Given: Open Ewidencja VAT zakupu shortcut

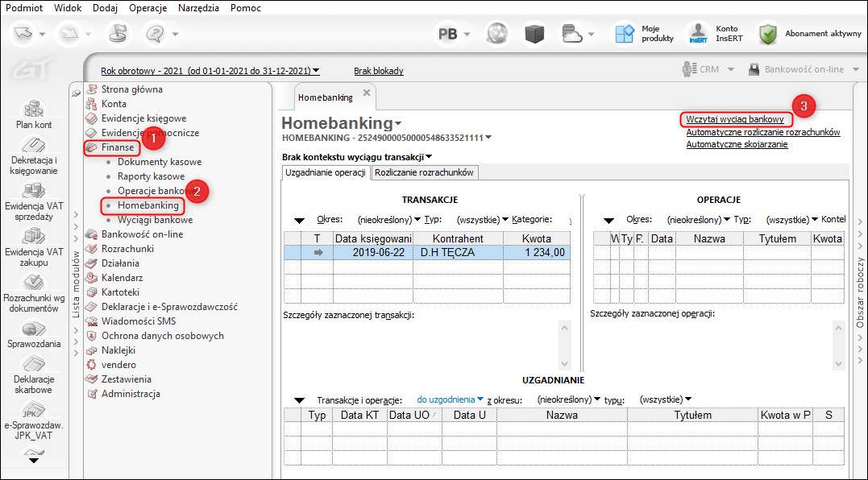Looking at the screenshot, I should tap(34, 237).
